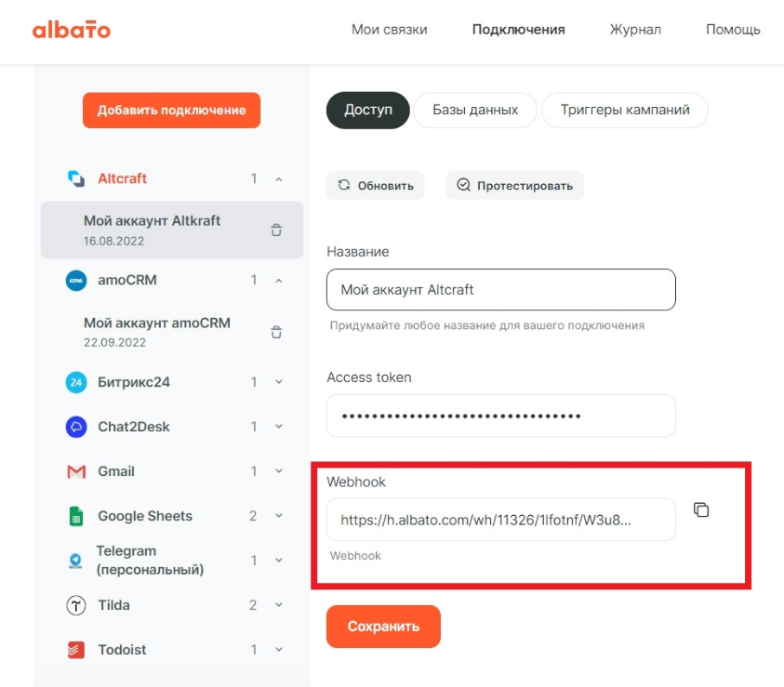The height and width of the screenshot is (687, 784).
Task: Click the Altcraft service icon
Action: point(76,178)
